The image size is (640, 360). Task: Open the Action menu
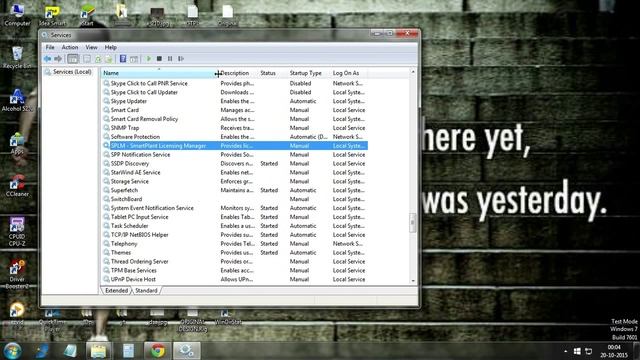tap(70, 47)
